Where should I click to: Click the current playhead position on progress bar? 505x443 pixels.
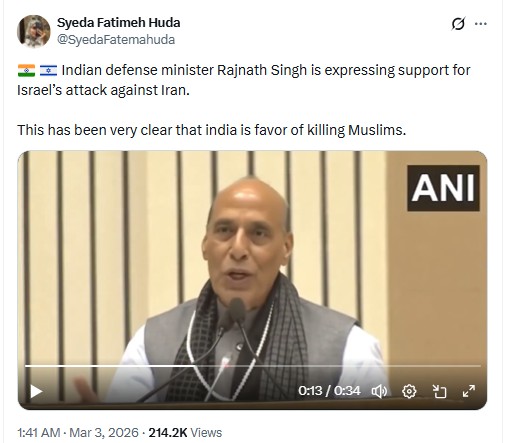pyautogui.click(x=195, y=366)
